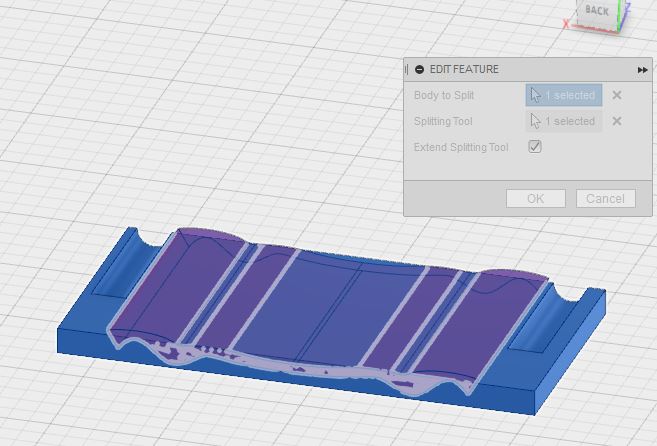Click the BACK face of view cube
The width and height of the screenshot is (657, 446).
[597, 13]
